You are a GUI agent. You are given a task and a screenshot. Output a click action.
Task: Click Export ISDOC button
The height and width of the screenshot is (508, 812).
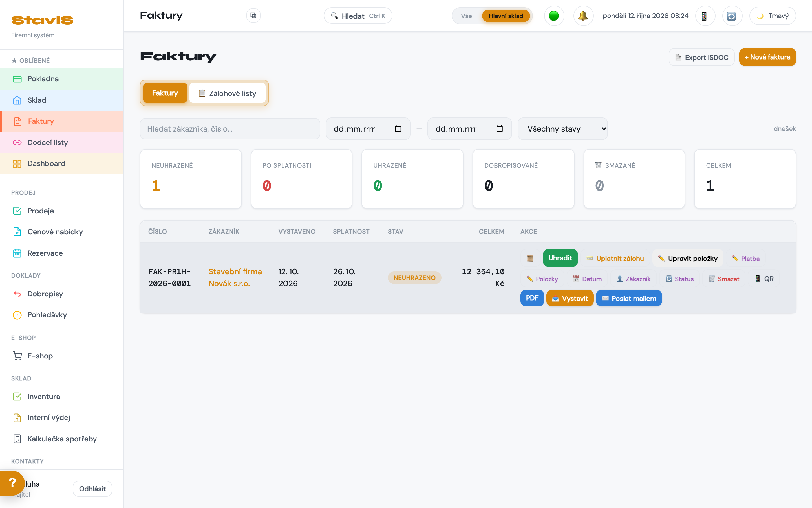[701, 57]
